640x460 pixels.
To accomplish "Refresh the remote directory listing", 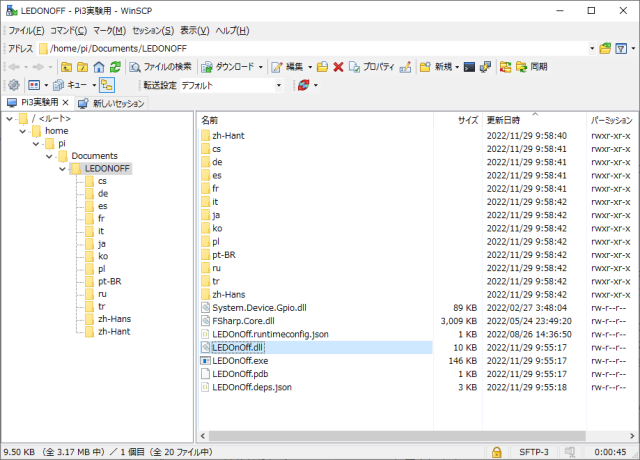I will (115, 67).
